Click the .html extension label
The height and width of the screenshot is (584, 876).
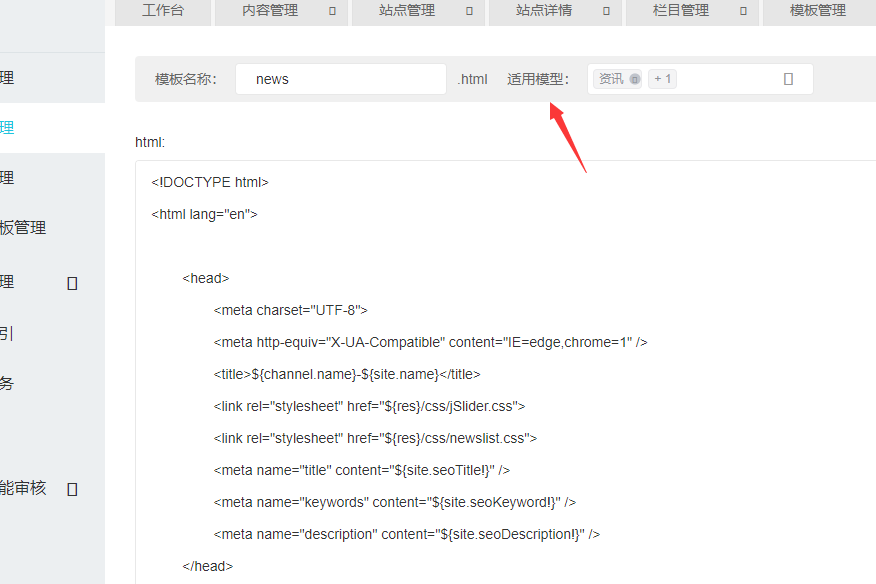[473, 79]
